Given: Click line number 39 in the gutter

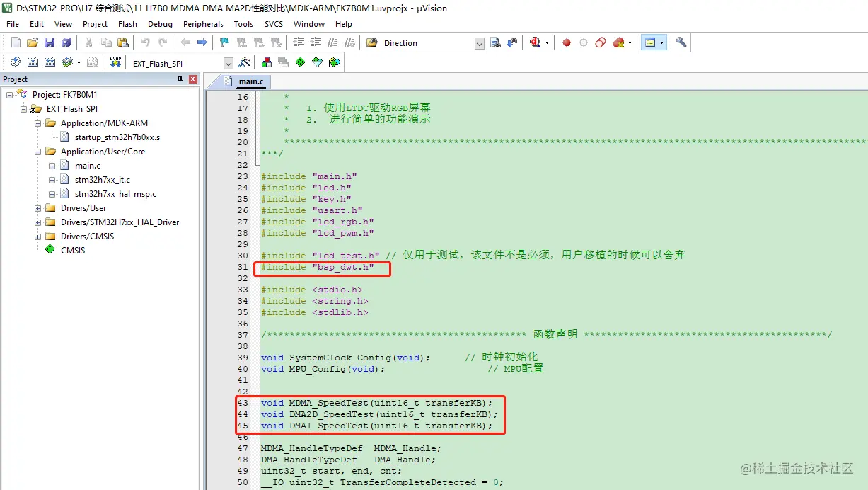Looking at the screenshot, I should coord(243,358).
